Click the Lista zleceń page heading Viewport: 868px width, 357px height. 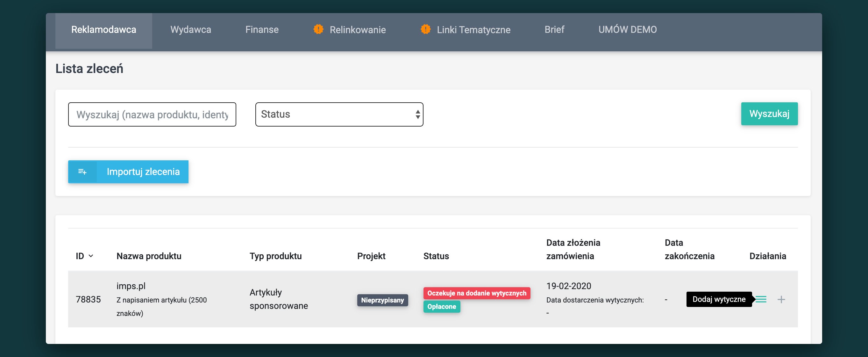[89, 69]
